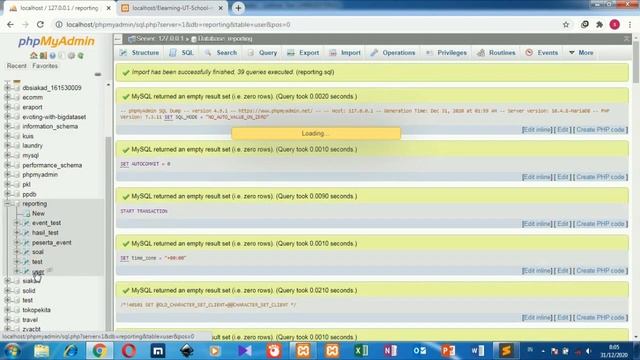Launch PowerPoint from the taskbar
Viewport: 640px width, 360px height.
448,351
